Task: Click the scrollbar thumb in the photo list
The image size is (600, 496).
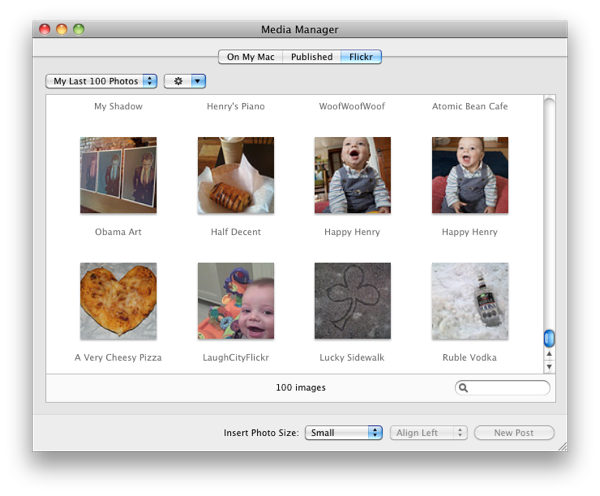Action: point(549,338)
